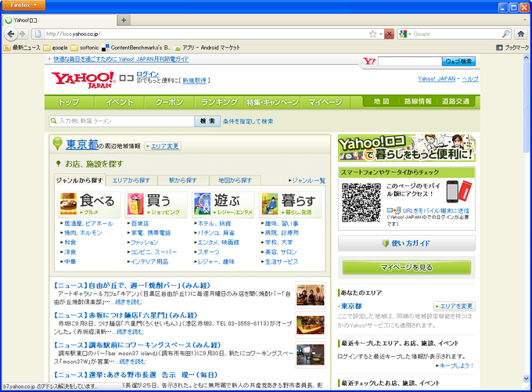This screenshot has width=532, height=392.
Task: Open the Firefox menu button
Action: click(23, 5)
